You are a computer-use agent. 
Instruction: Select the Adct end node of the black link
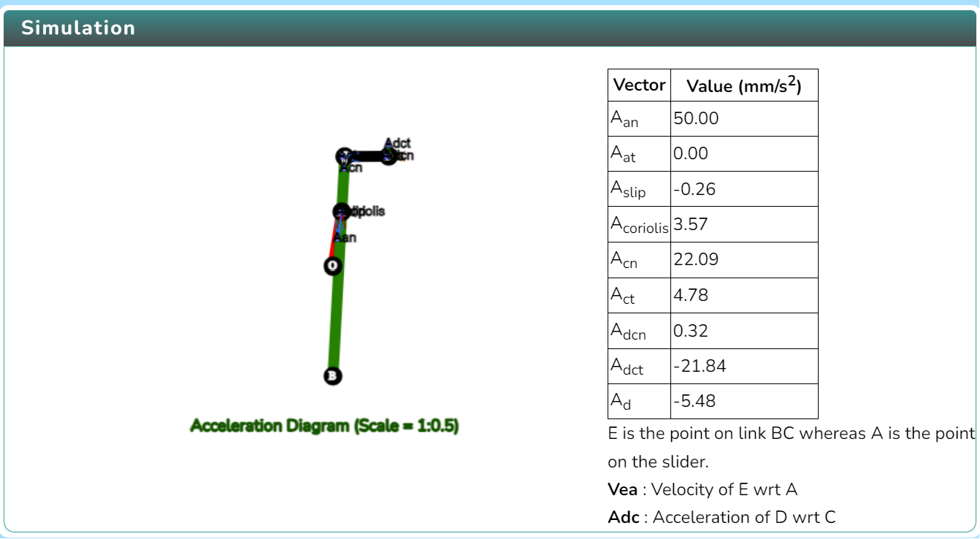coord(388,156)
